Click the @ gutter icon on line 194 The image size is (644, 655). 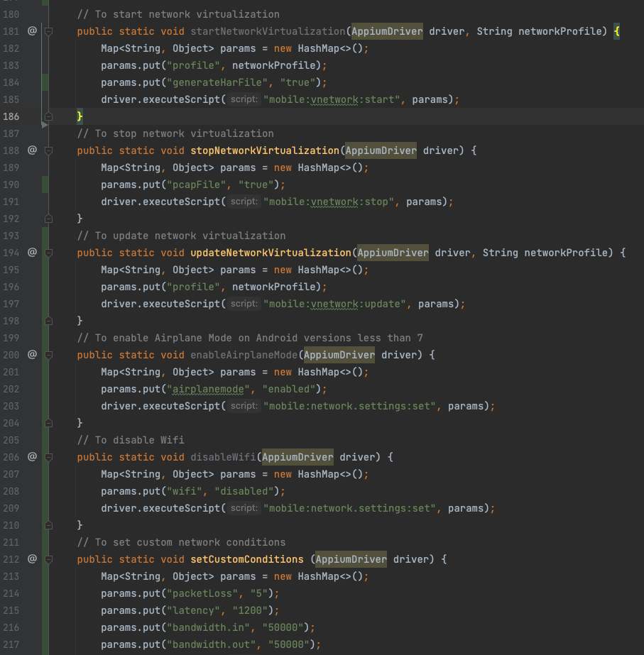click(x=32, y=253)
